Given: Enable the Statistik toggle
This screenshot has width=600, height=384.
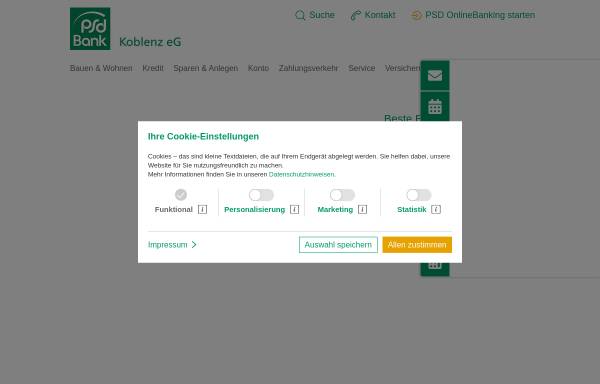Looking at the screenshot, I should click(419, 195).
